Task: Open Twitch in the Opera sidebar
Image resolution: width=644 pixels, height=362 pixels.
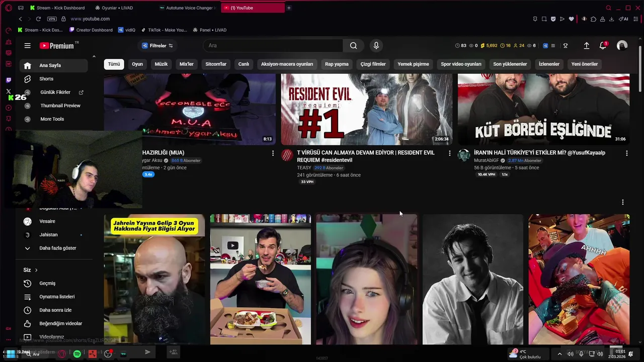Action: point(9,80)
